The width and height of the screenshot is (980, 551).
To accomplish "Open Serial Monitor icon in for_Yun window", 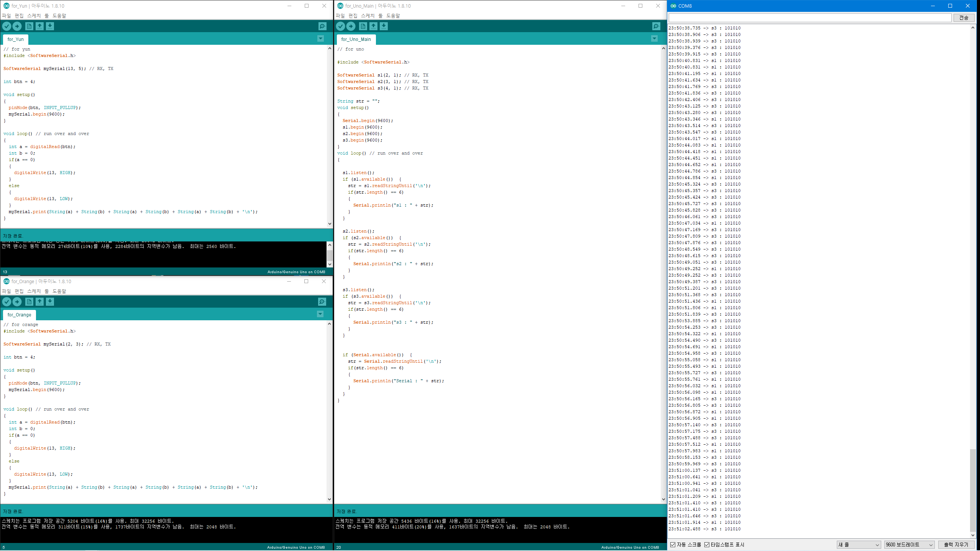I will [322, 26].
